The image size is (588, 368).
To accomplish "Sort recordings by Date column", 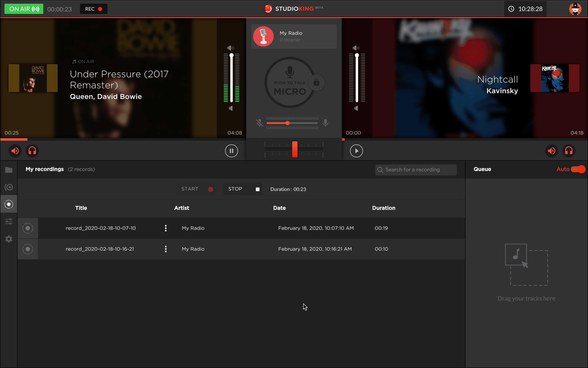I will click(280, 208).
